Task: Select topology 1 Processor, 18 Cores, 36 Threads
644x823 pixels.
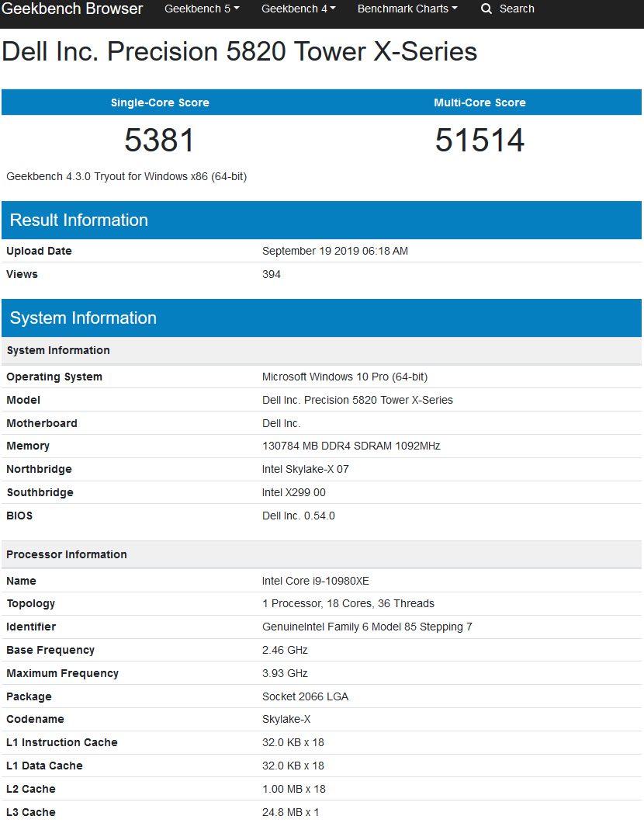Action: (x=348, y=603)
